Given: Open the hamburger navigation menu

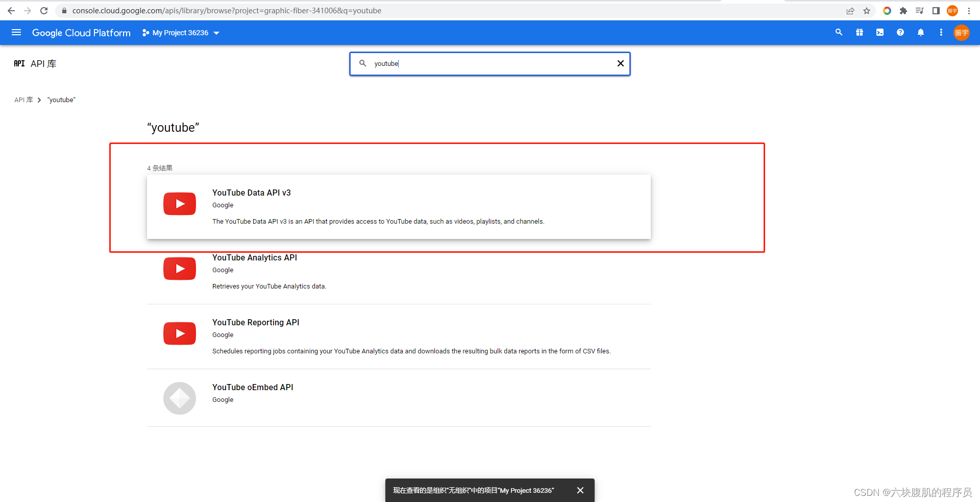Looking at the screenshot, I should (x=16, y=33).
